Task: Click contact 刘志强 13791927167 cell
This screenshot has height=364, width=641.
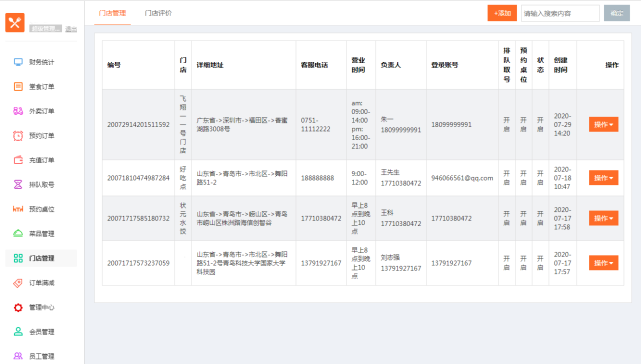Action: tap(401, 263)
